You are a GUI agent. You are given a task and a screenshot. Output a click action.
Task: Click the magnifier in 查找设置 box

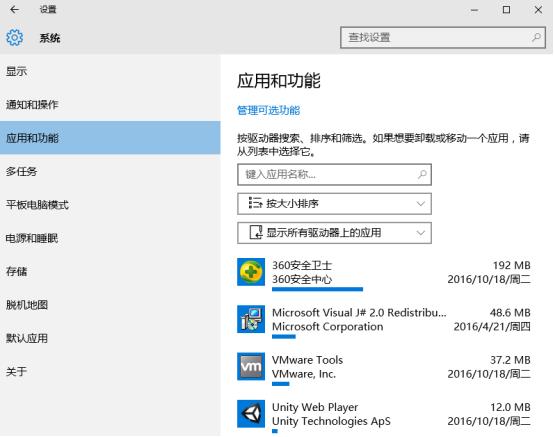pyautogui.click(x=536, y=37)
